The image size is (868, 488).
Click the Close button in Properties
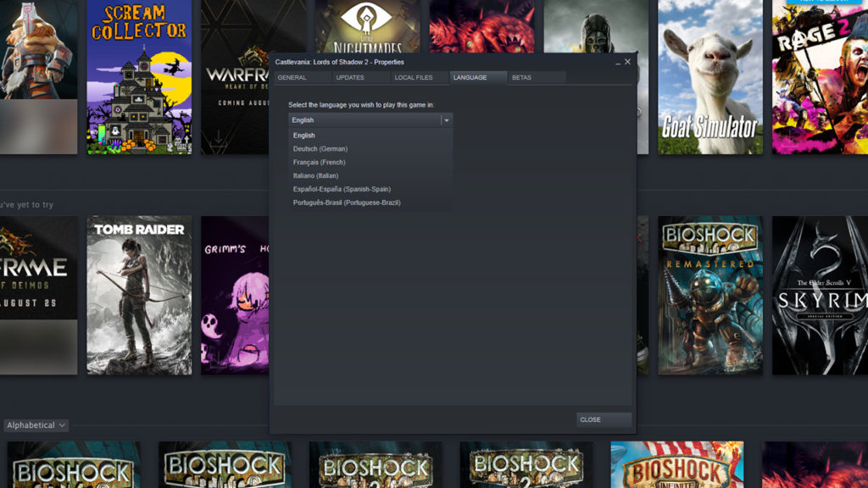click(x=604, y=419)
